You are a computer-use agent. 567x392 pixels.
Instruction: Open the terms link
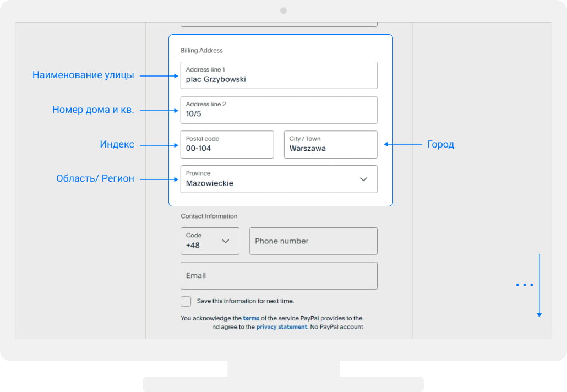coord(251,318)
